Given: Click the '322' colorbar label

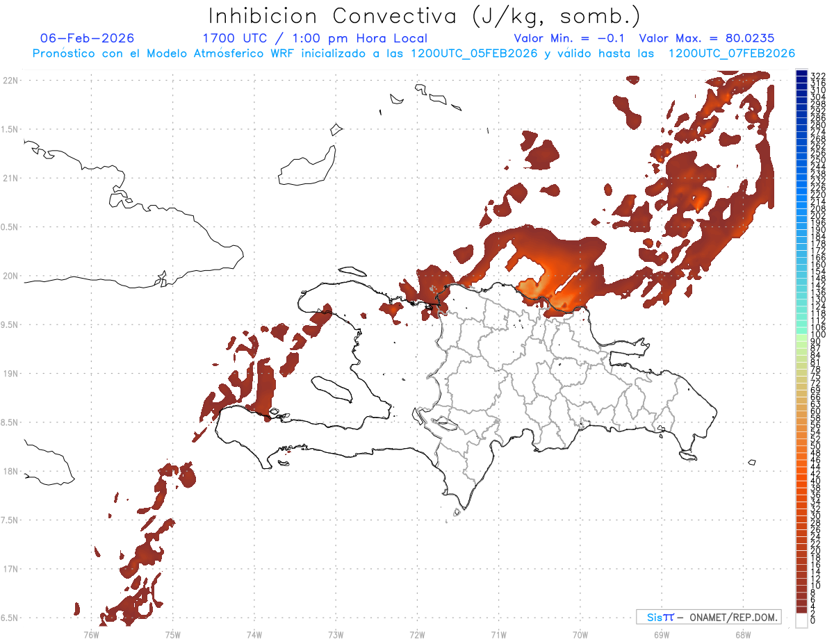Looking at the screenshot, I should coord(817,76).
